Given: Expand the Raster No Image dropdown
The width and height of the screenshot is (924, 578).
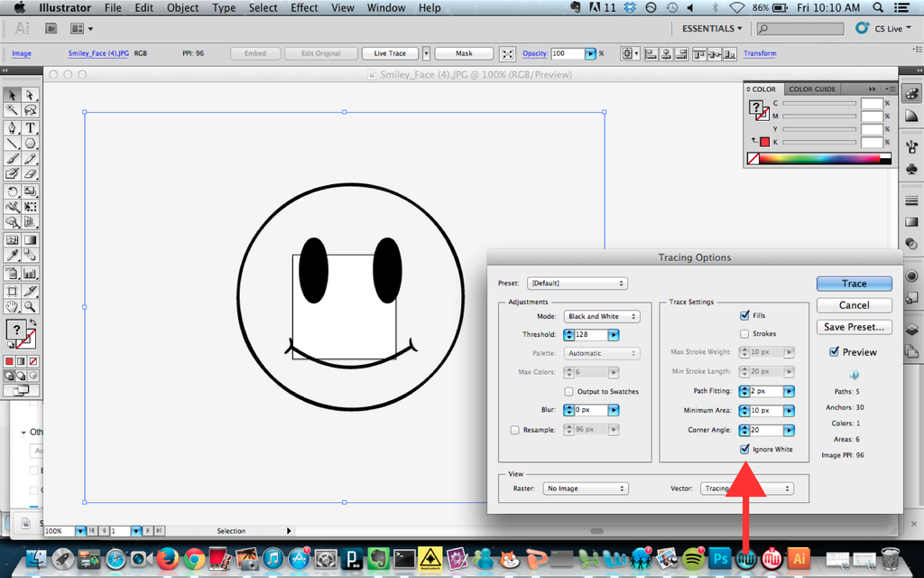Looking at the screenshot, I should point(585,489).
